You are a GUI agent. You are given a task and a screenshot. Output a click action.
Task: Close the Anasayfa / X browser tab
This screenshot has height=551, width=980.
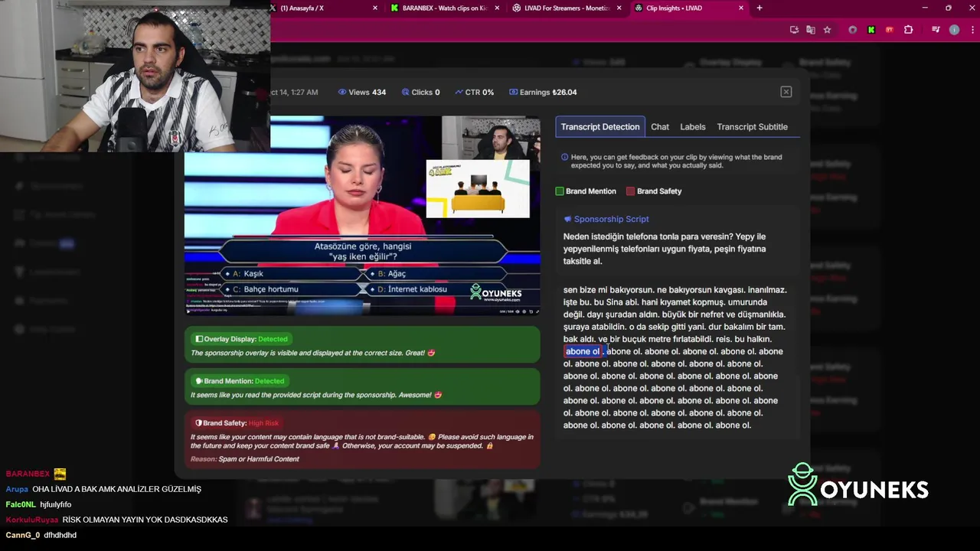(x=375, y=8)
